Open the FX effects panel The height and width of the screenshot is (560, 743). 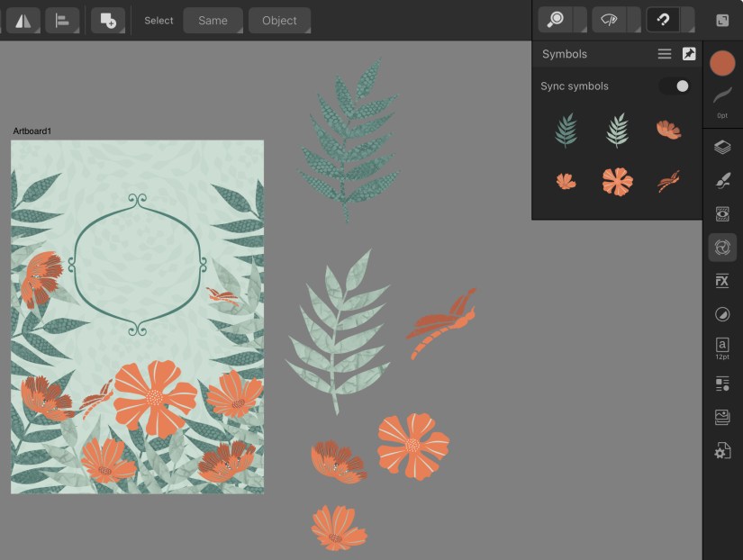pyautogui.click(x=721, y=280)
